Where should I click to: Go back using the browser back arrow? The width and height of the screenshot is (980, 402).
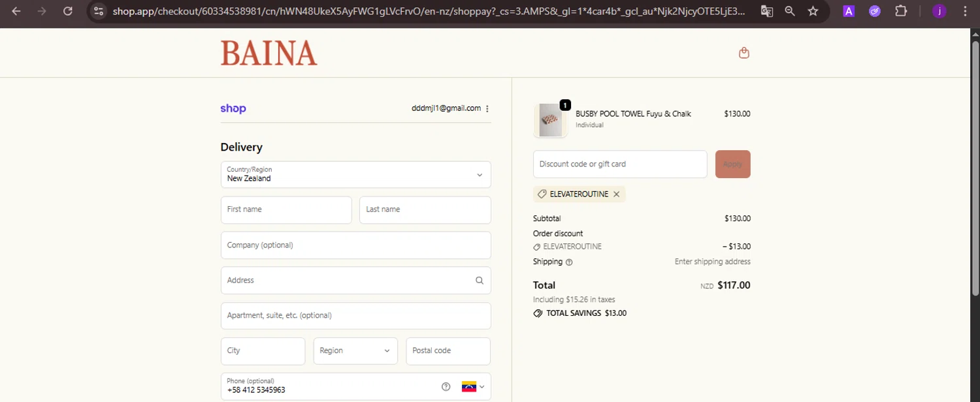16,11
